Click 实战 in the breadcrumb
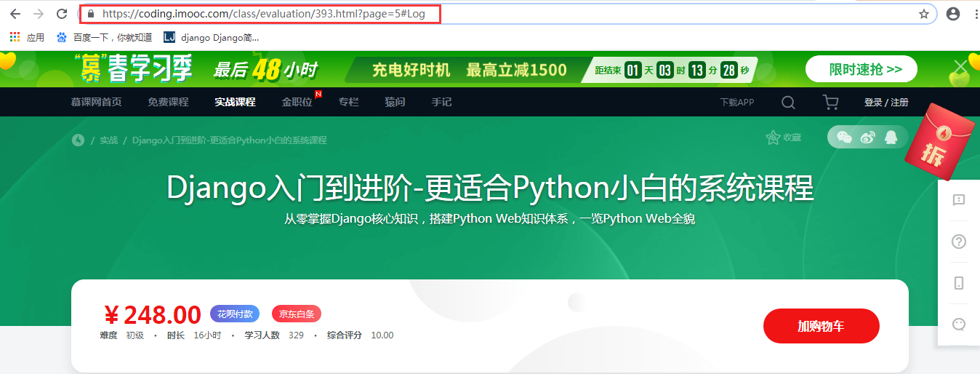 point(109,140)
